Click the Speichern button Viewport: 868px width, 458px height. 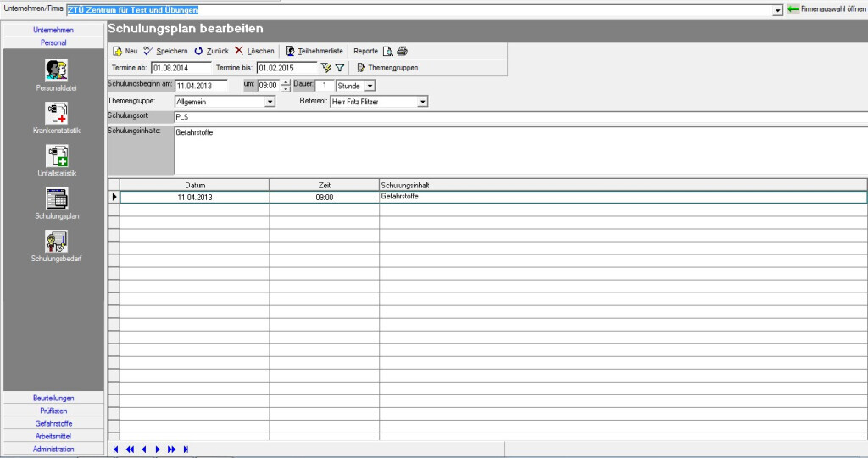point(165,51)
